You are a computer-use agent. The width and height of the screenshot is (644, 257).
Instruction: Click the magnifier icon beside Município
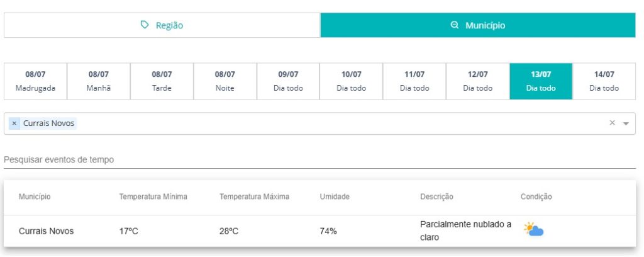[x=454, y=25]
